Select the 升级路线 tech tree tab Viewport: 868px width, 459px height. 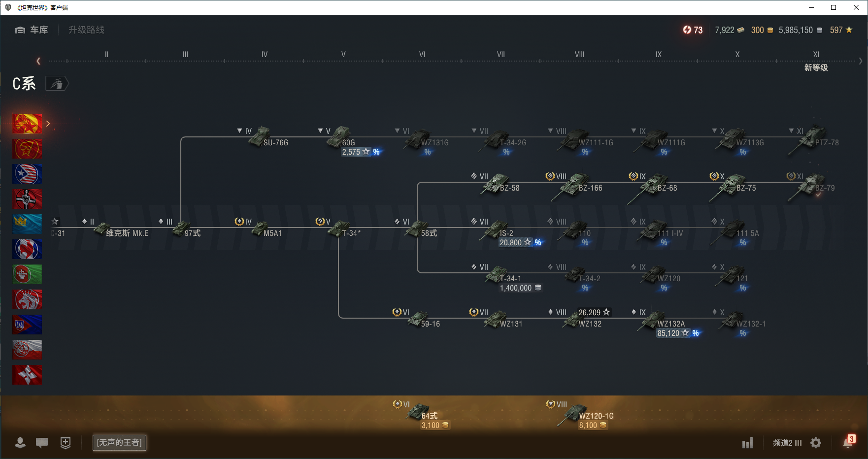point(86,30)
